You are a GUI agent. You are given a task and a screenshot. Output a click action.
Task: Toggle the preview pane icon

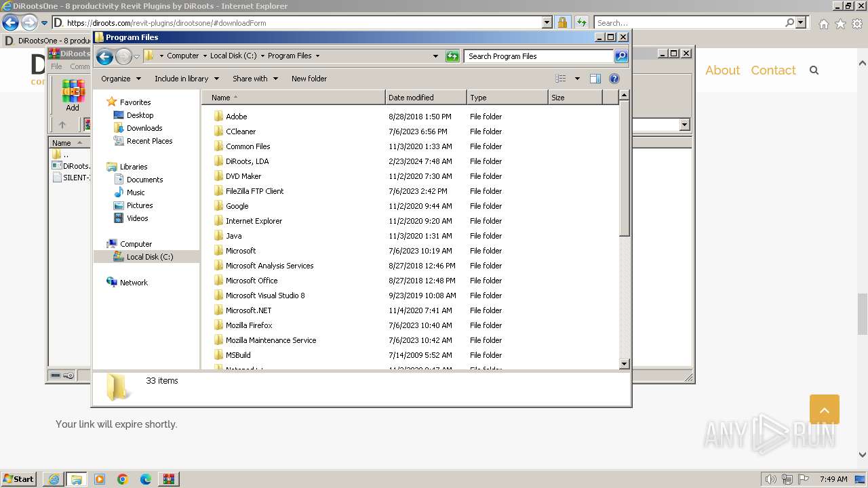tap(595, 79)
